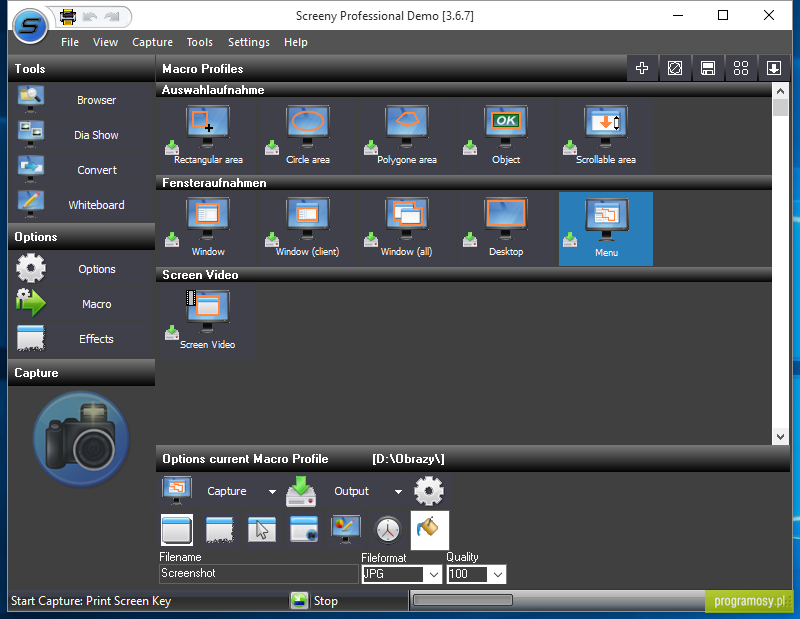Select the plain Window capture profile
This screenshot has height=619, width=800.
point(207,229)
